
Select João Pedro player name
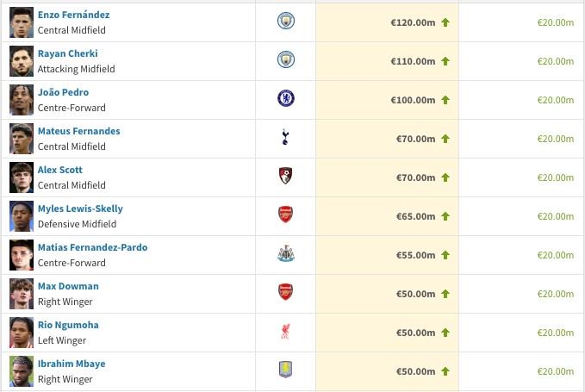[x=63, y=92]
